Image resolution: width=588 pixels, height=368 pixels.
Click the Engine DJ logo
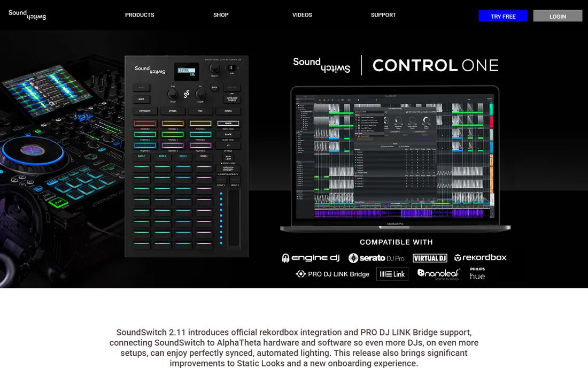tap(311, 258)
